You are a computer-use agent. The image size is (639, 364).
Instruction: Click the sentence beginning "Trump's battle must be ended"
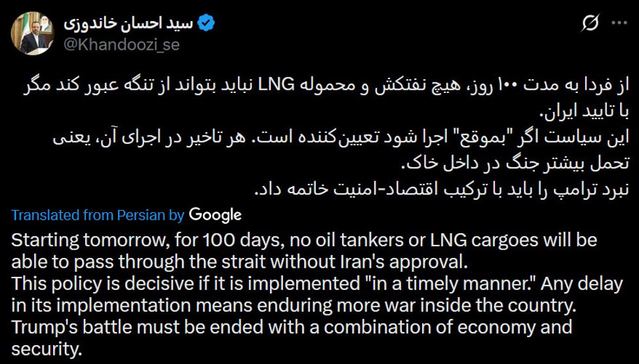pos(197,327)
